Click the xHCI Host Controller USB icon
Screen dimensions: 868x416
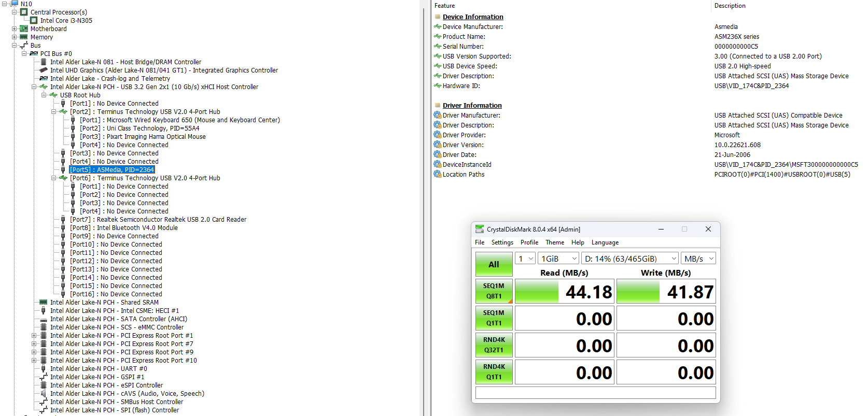tap(44, 87)
